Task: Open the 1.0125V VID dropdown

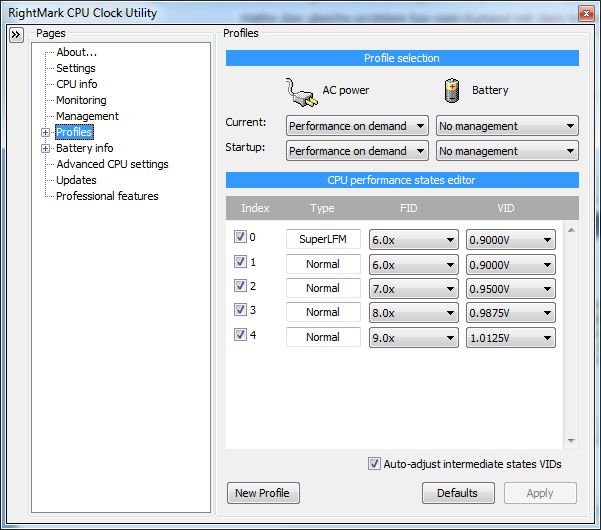Action: coord(511,338)
